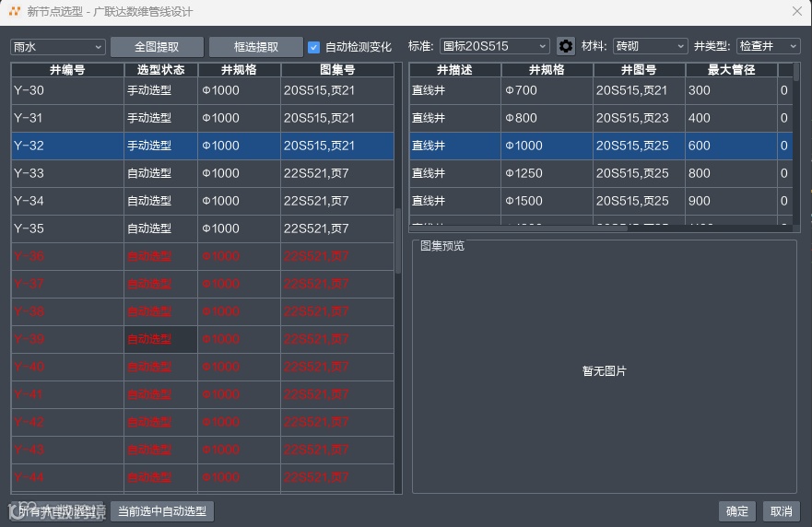The height and width of the screenshot is (527, 812).
Task: Select red well row Y-43
Action: (203, 450)
